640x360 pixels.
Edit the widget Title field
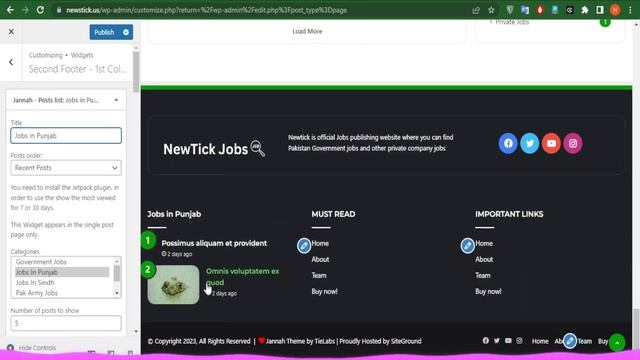pos(66,136)
